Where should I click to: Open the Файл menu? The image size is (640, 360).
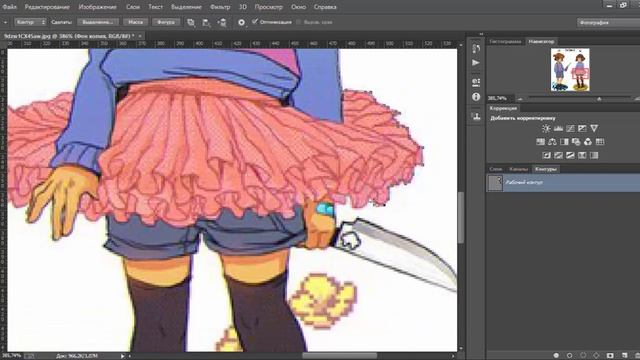point(9,7)
